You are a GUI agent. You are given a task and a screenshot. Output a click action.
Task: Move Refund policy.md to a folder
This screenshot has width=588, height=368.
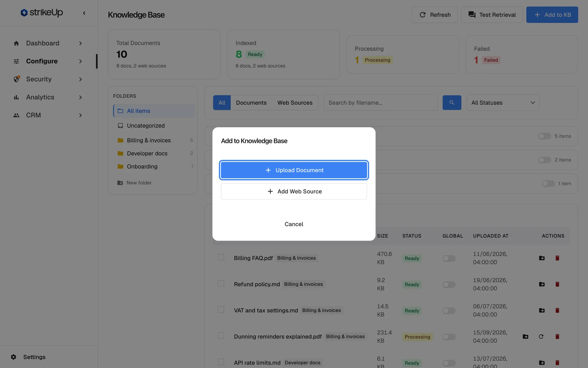tap(542, 284)
